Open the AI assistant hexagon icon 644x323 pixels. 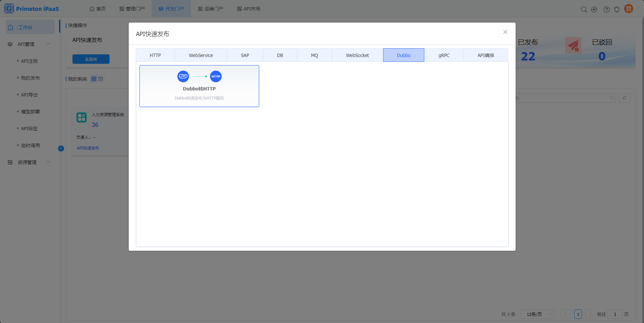coord(594,9)
